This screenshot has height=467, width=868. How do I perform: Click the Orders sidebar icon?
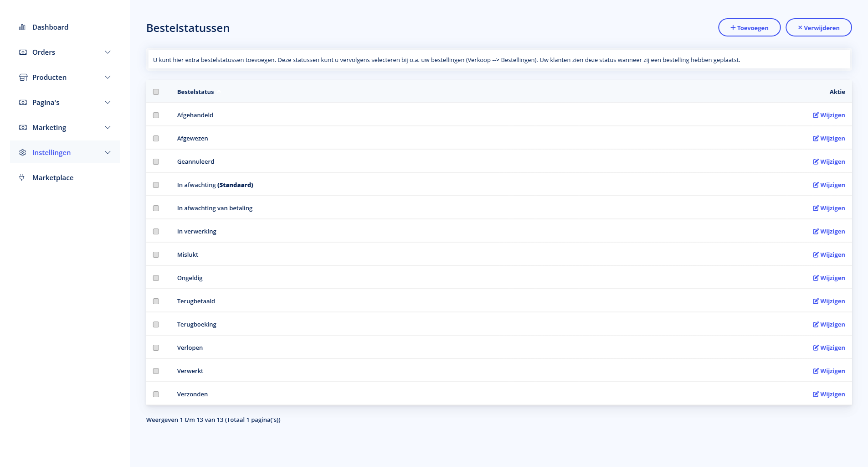pyautogui.click(x=23, y=52)
